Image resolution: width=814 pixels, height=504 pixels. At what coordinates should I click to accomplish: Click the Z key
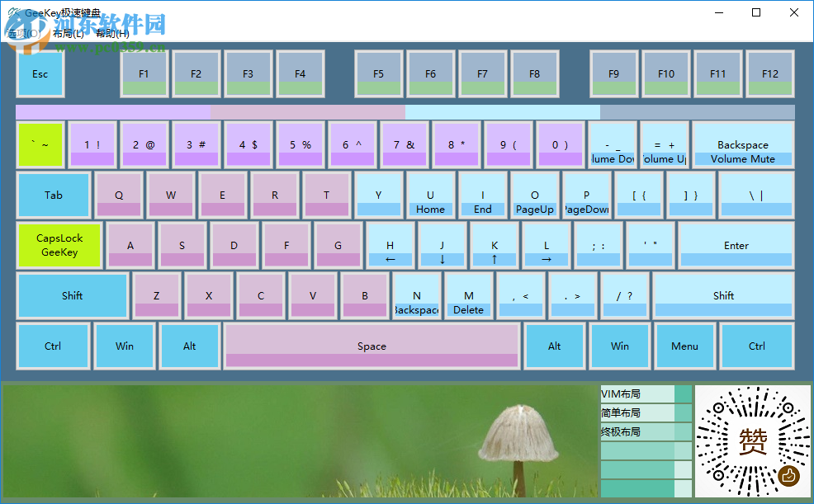pyautogui.click(x=157, y=295)
